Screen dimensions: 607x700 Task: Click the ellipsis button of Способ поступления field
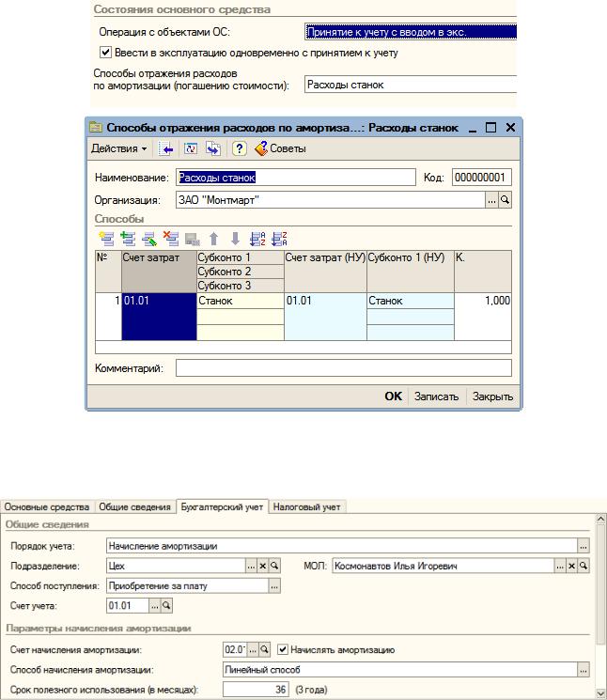click(x=274, y=585)
